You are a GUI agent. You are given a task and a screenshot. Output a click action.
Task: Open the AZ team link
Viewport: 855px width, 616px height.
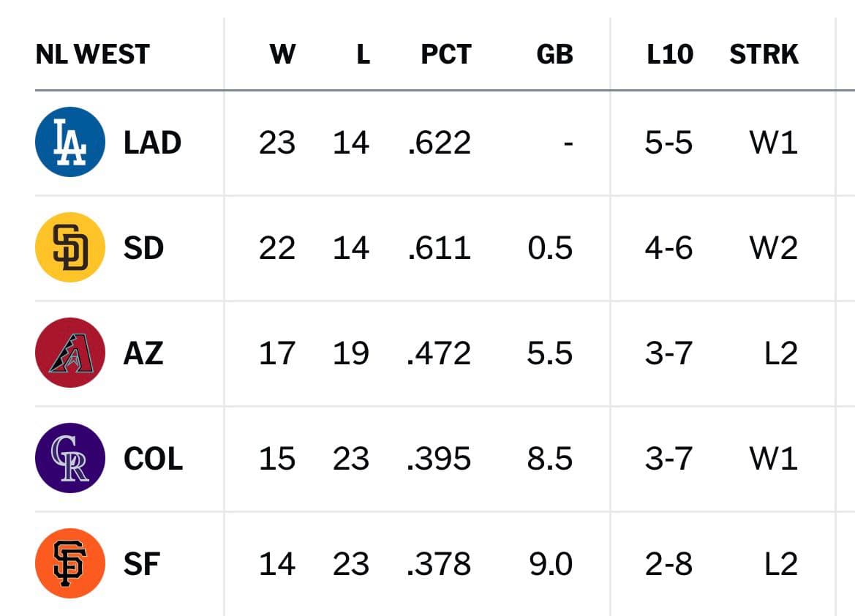pos(143,353)
